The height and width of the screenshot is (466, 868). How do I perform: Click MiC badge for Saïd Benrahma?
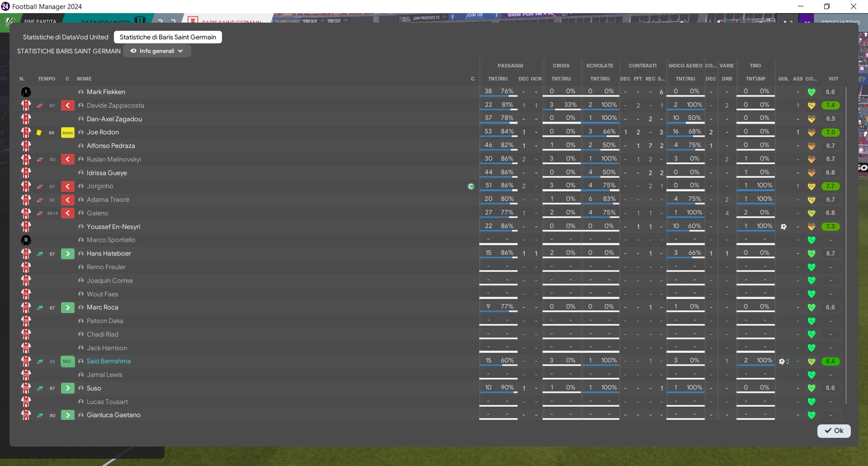point(67,361)
